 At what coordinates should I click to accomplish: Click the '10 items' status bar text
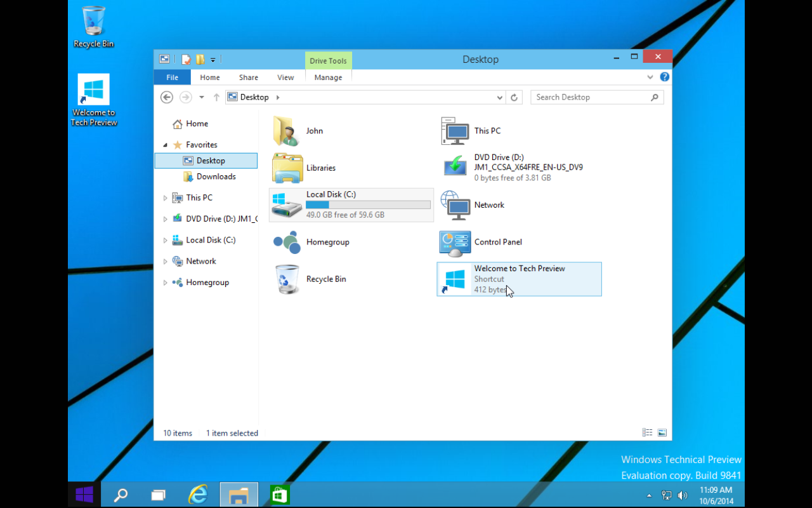point(178,433)
